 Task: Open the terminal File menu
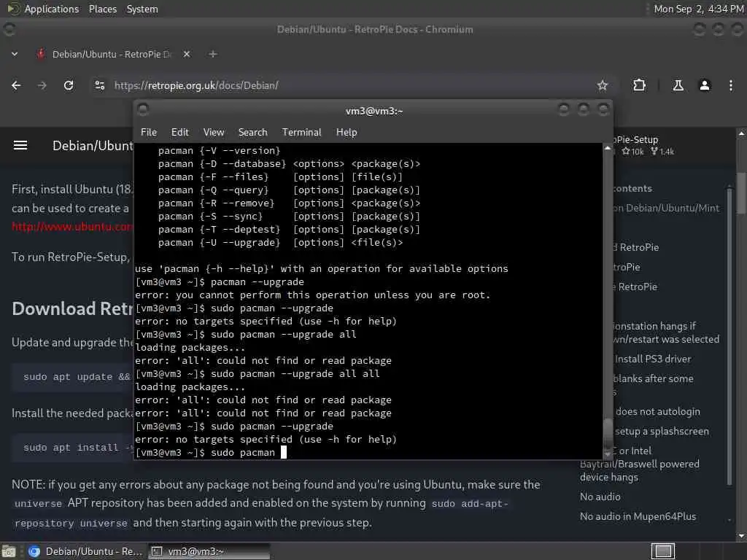click(x=149, y=133)
